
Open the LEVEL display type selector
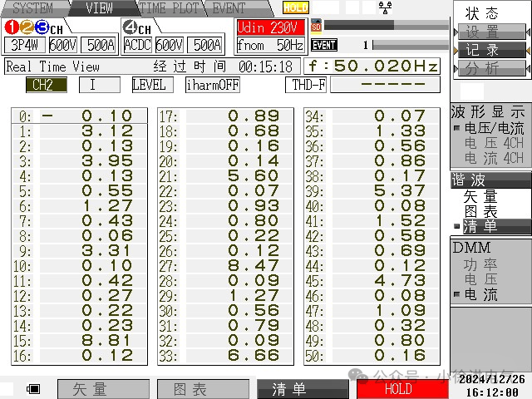152,85
